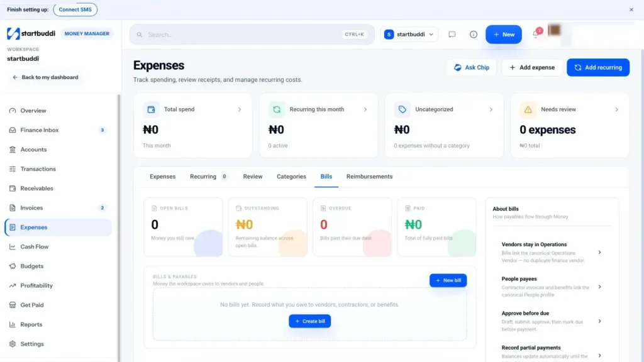Click the 'About bills' heading
Screen dimensions: 644x362
click(506, 209)
